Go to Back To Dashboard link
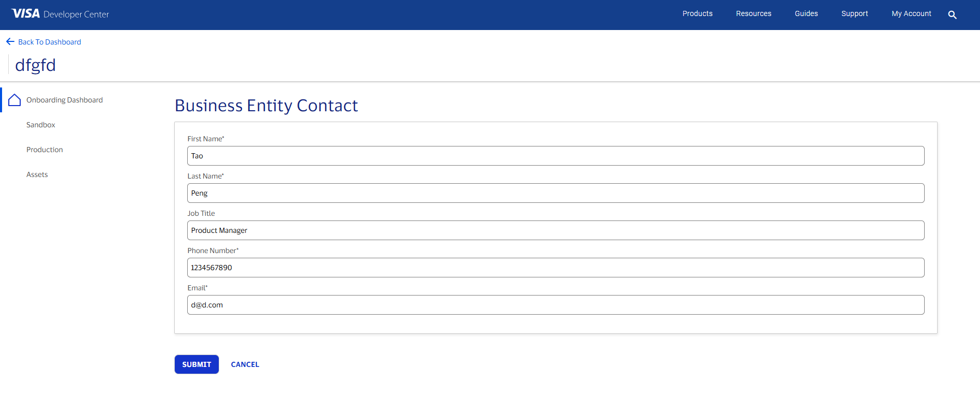Screen dimensions: 980x398 [50, 42]
